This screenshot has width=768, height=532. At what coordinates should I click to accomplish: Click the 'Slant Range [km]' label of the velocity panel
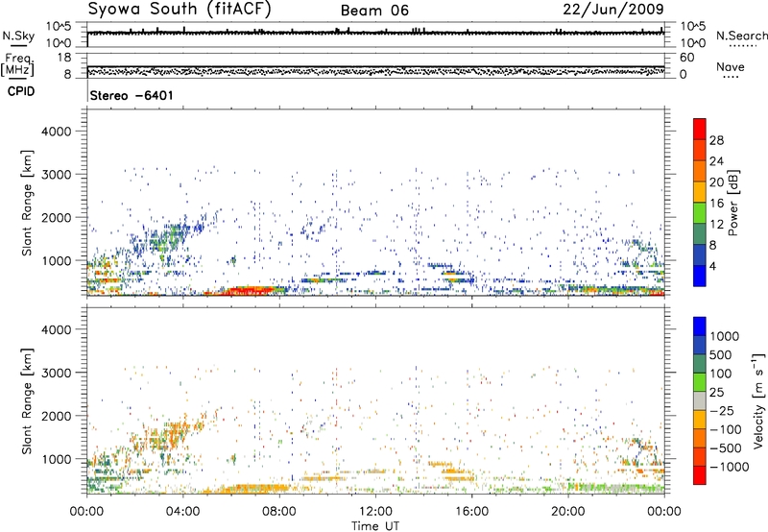point(27,400)
